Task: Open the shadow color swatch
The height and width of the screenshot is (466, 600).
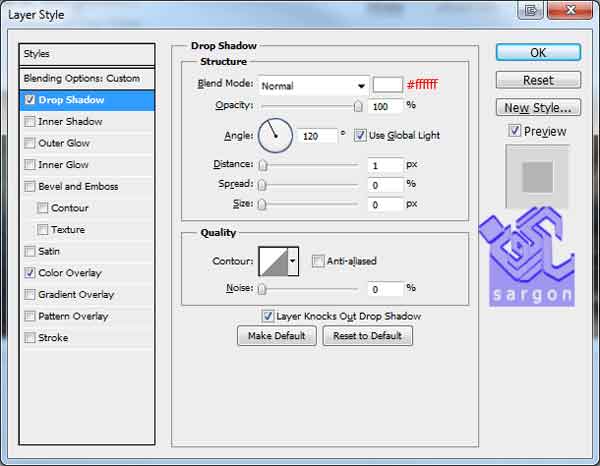Action: tap(388, 85)
